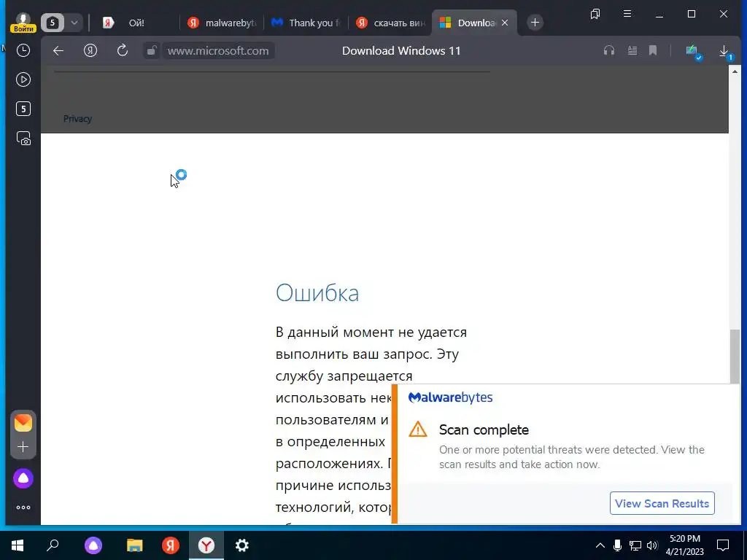Close the Download Windows 11 tab
The width and height of the screenshot is (747, 560).
[505, 23]
